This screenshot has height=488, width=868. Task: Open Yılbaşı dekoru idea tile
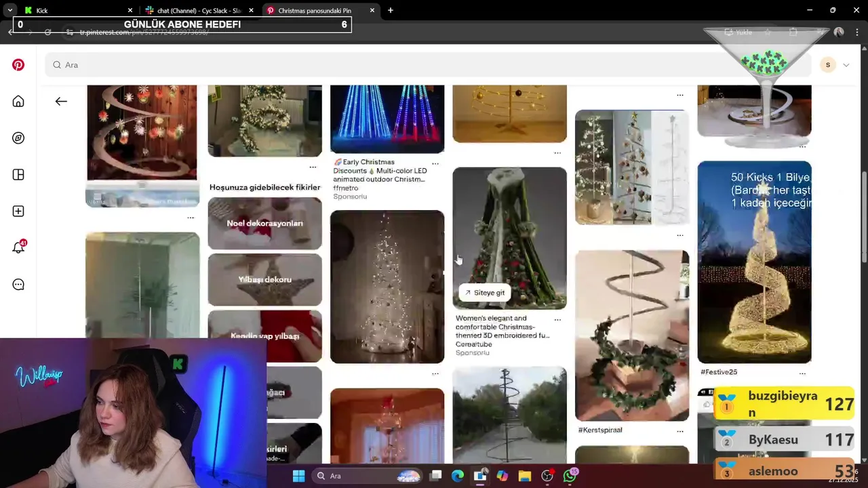tap(264, 279)
